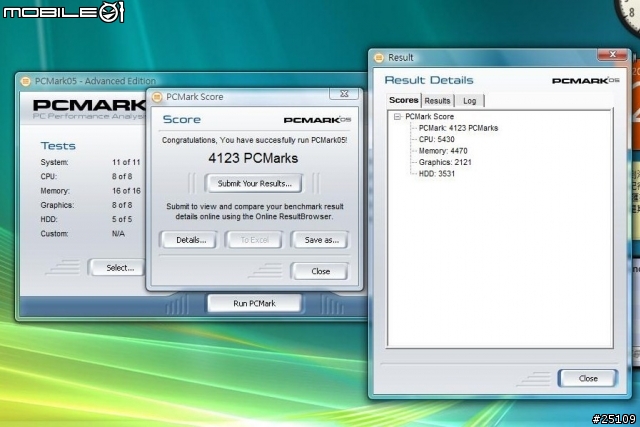Select the 'CPU: 5430' tree row
This screenshot has width=640, height=427.
pyautogui.click(x=436, y=139)
